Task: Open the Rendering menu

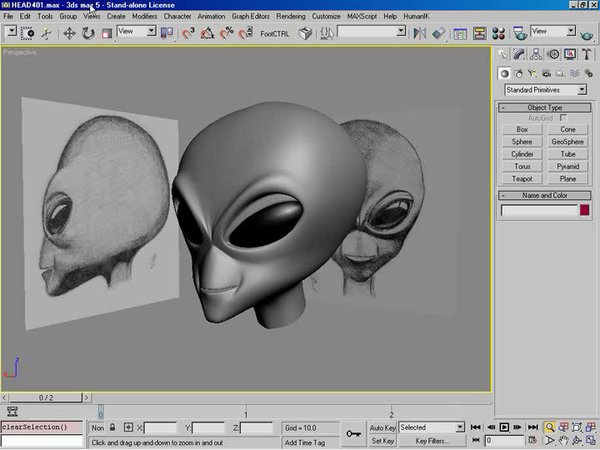Action: 289,17
